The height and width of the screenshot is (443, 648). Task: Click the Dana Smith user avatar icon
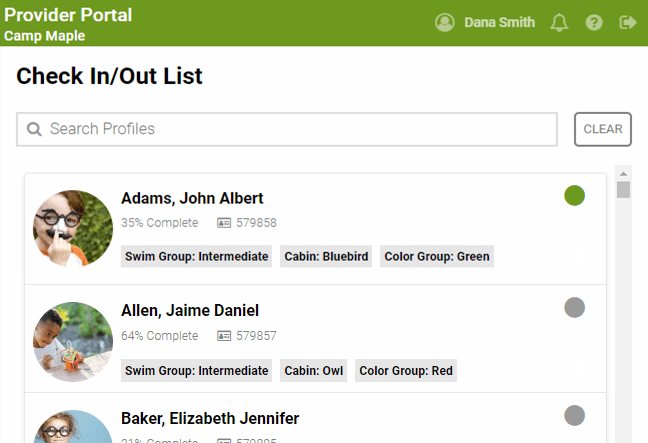point(445,23)
